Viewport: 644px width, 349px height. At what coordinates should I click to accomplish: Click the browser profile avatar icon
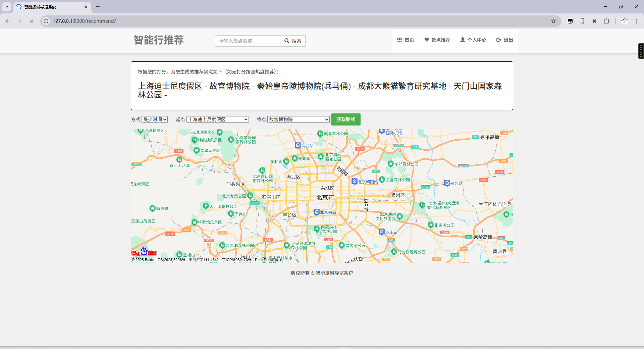(625, 21)
